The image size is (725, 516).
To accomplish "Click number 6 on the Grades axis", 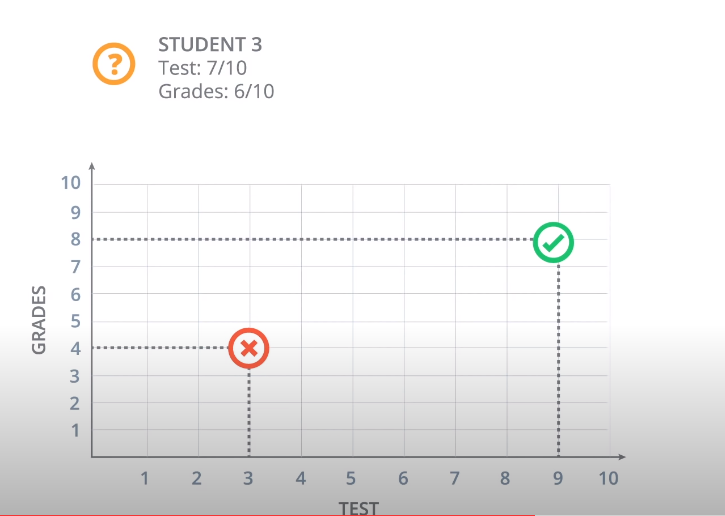I will click(x=73, y=294).
